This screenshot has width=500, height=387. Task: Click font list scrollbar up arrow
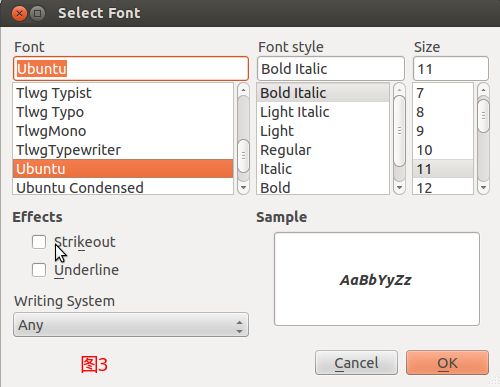tap(243, 90)
